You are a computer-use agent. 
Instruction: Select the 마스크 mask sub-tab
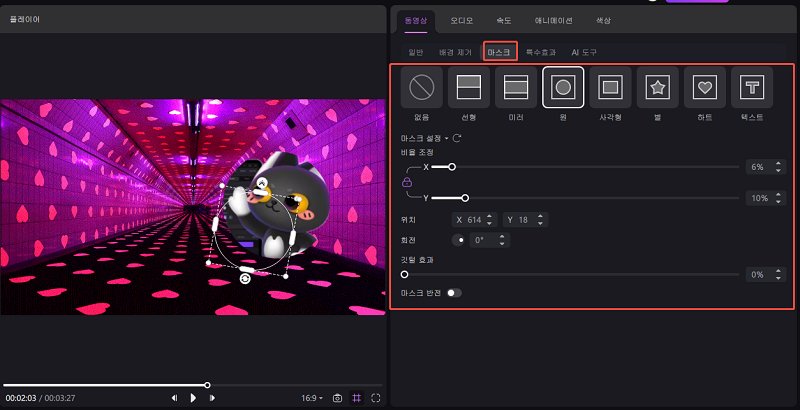[x=499, y=52]
